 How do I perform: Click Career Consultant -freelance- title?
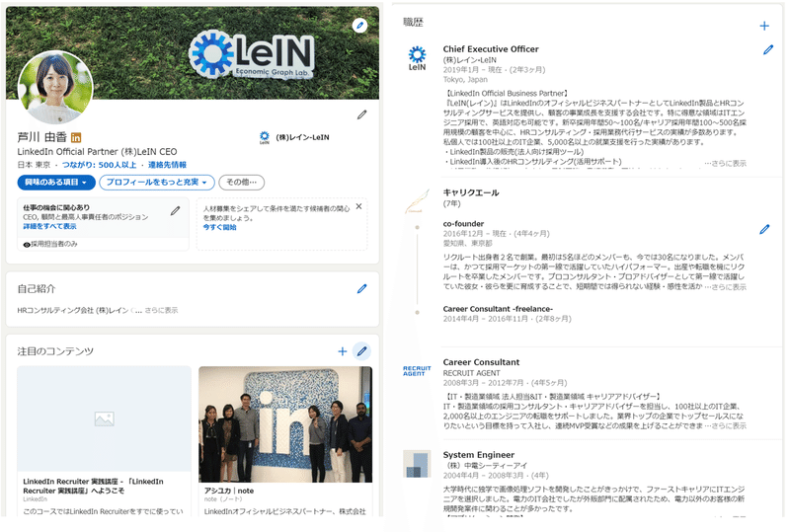pyautogui.click(x=498, y=309)
